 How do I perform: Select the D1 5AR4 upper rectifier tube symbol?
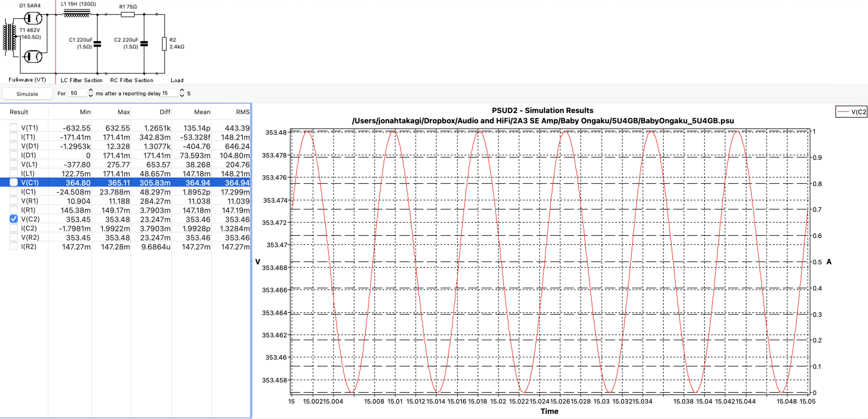(x=33, y=18)
